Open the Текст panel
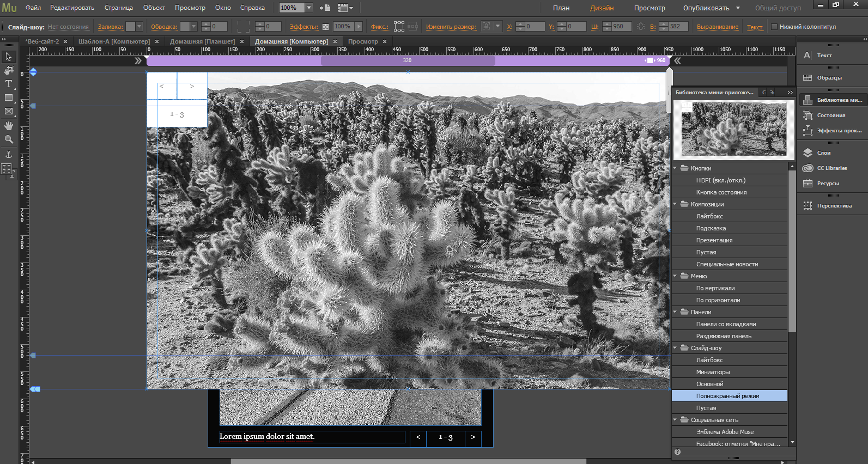 click(x=832, y=55)
